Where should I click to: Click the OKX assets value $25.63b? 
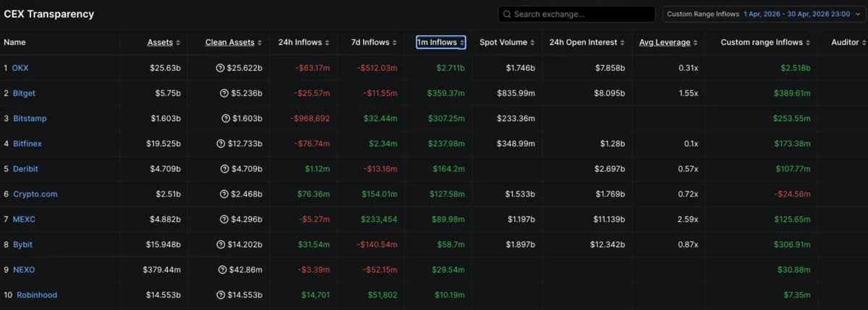(x=164, y=68)
